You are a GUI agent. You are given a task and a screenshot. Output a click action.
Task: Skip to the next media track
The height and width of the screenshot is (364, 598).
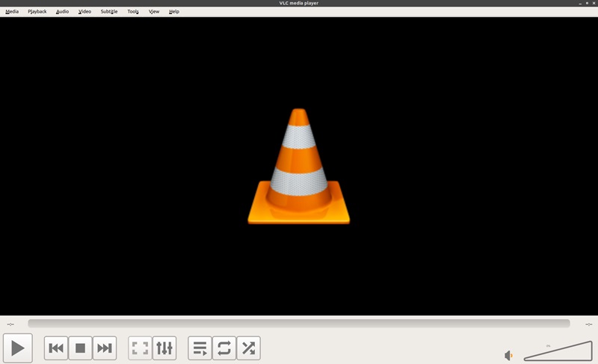coord(105,348)
